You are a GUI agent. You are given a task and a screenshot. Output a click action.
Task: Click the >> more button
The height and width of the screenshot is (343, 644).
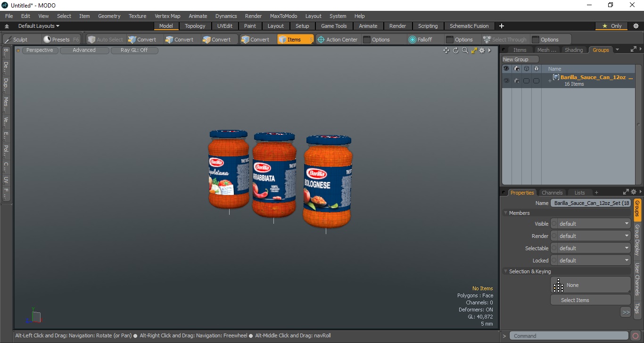point(626,312)
